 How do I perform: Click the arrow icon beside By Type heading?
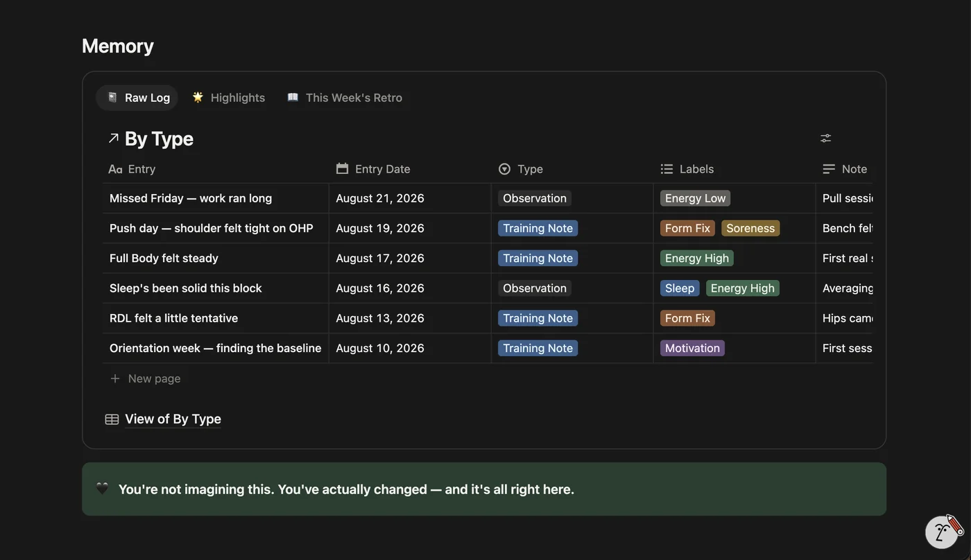pos(114,138)
